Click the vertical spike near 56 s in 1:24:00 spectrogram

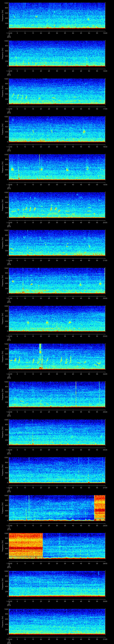(x=99, y=393)
